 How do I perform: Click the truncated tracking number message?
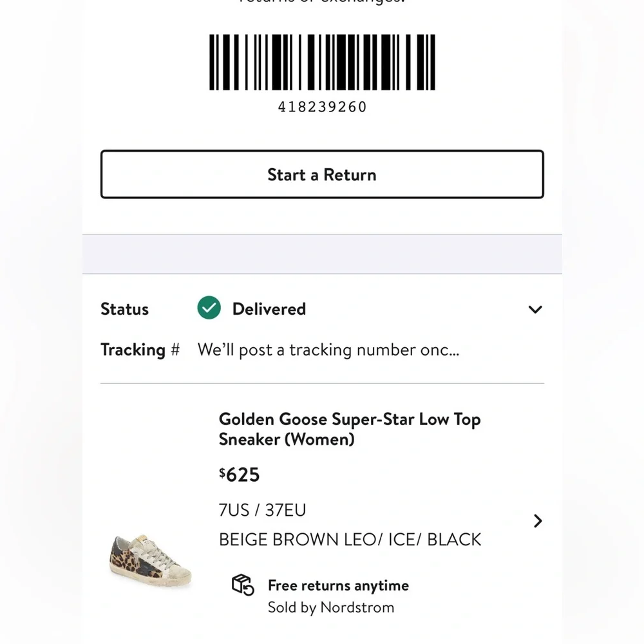(x=328, y=350)
